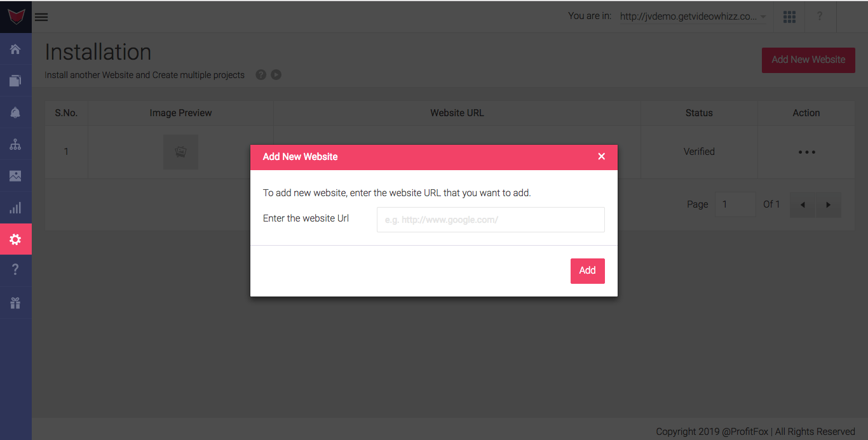Image resolution: width=868 pixels, height=440 pixels.
Task: Open the image gallery sidebar icon
Action: coord(15,176)
